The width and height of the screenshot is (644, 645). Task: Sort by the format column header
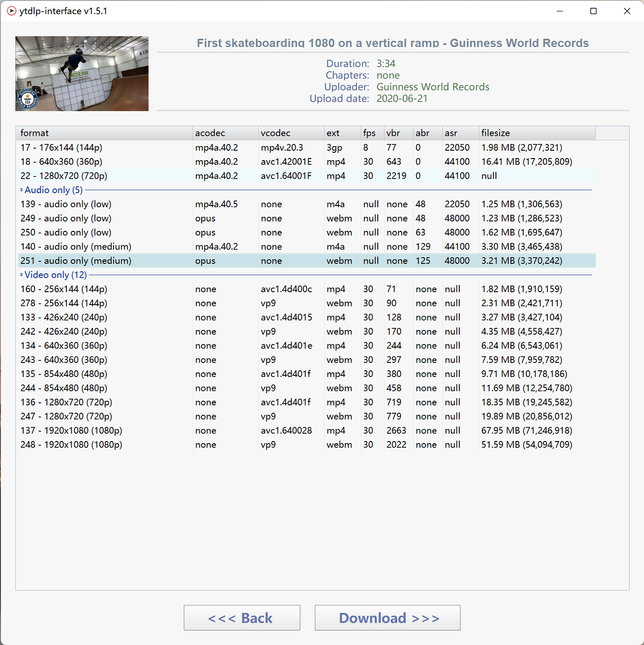click(x=104, y=133)
